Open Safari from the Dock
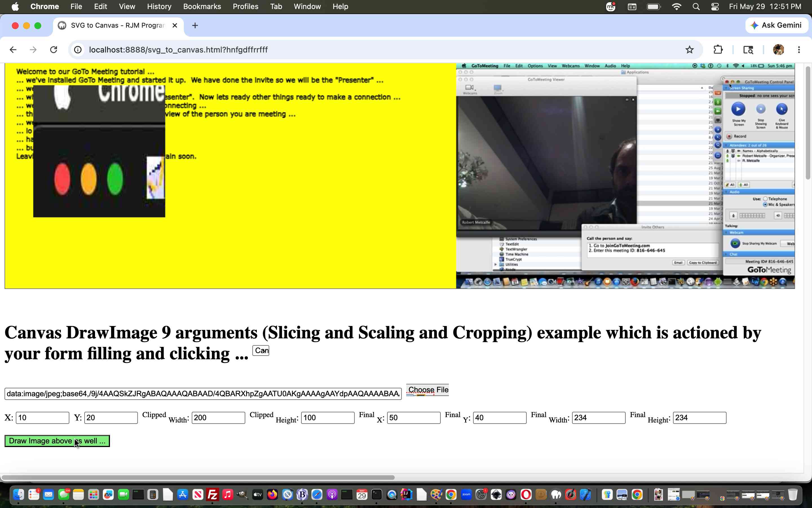 (317, 494)
